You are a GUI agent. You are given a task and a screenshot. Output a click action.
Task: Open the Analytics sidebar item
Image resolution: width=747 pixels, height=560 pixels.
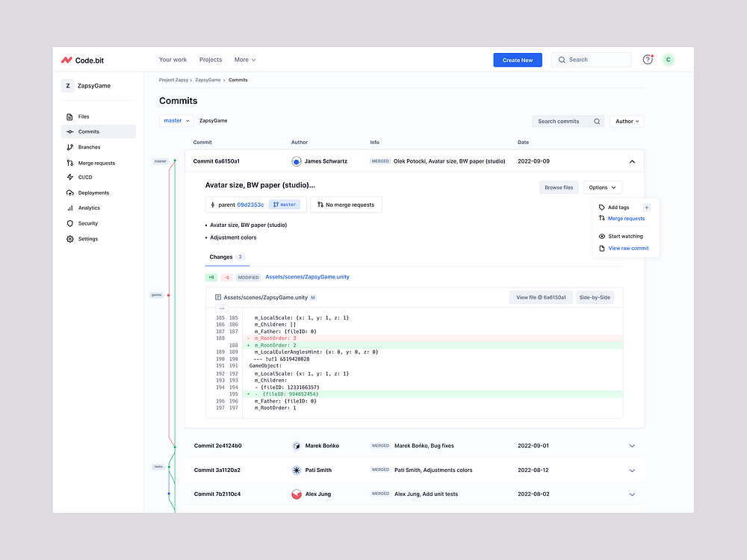[89, 208]
